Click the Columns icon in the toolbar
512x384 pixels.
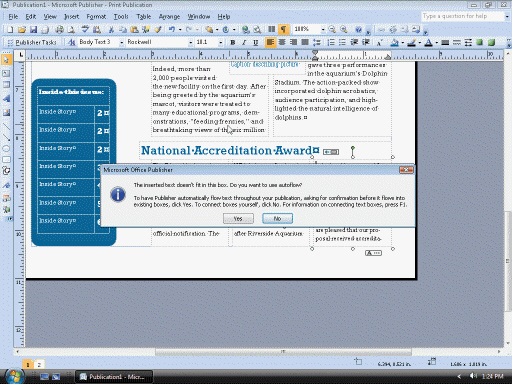click(272, 30)
